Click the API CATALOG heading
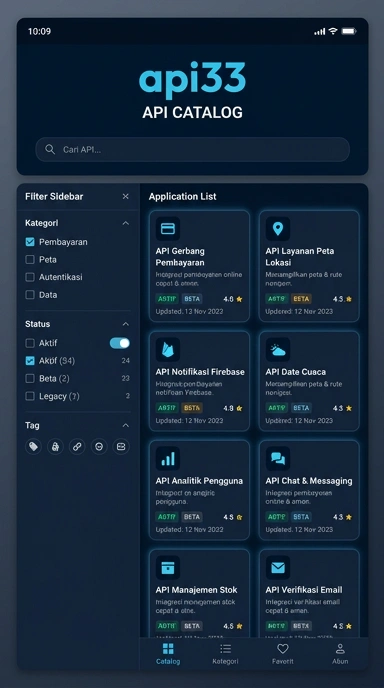Screen dimensions: 384x688 192,112
